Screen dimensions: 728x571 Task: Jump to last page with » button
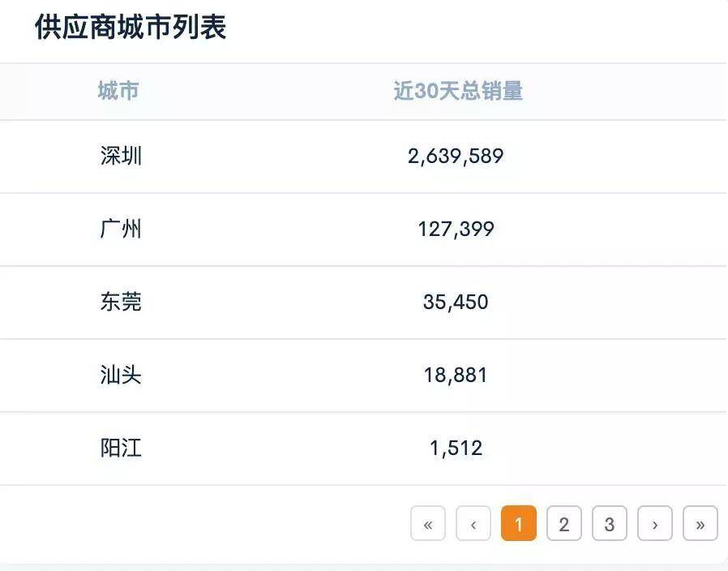(700, 524)
